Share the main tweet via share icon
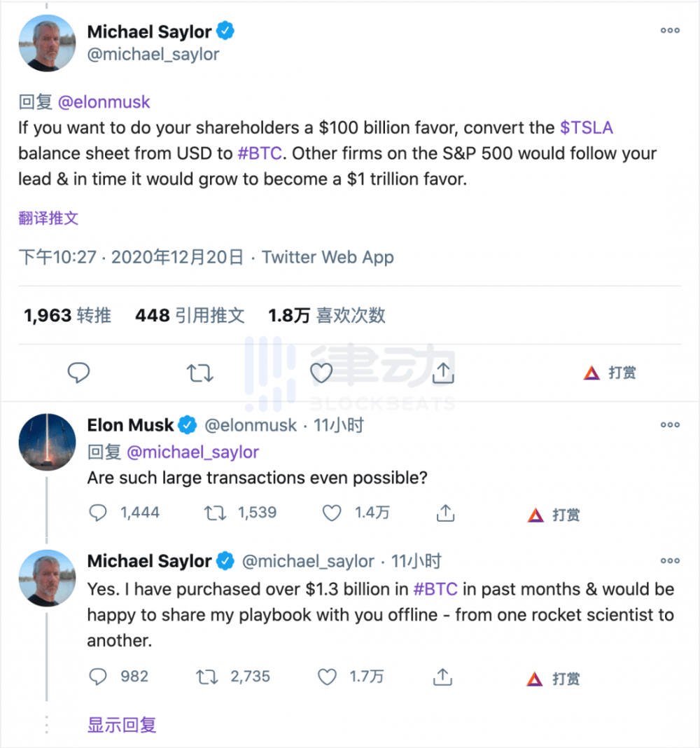This screenshot has width=700, height=748. point(442,373)
